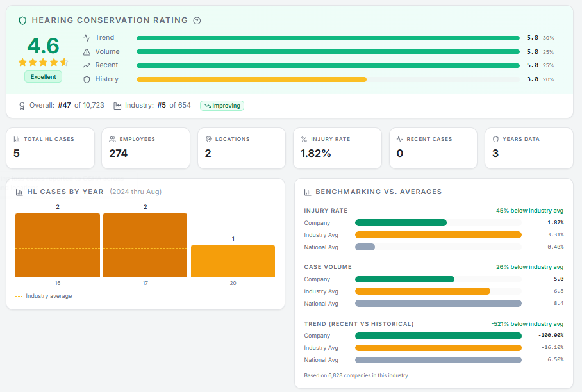
Task: Click the Improving status badge
Action: tap(222, 106)
